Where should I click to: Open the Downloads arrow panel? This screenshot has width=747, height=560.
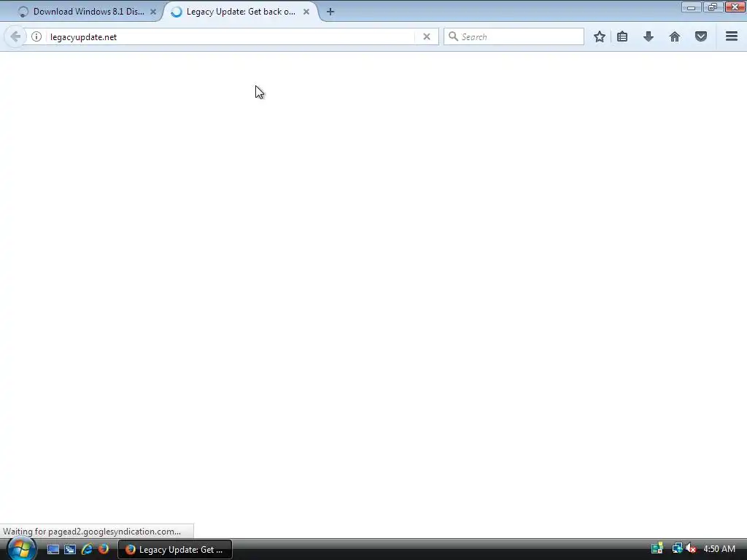[649, 36]
